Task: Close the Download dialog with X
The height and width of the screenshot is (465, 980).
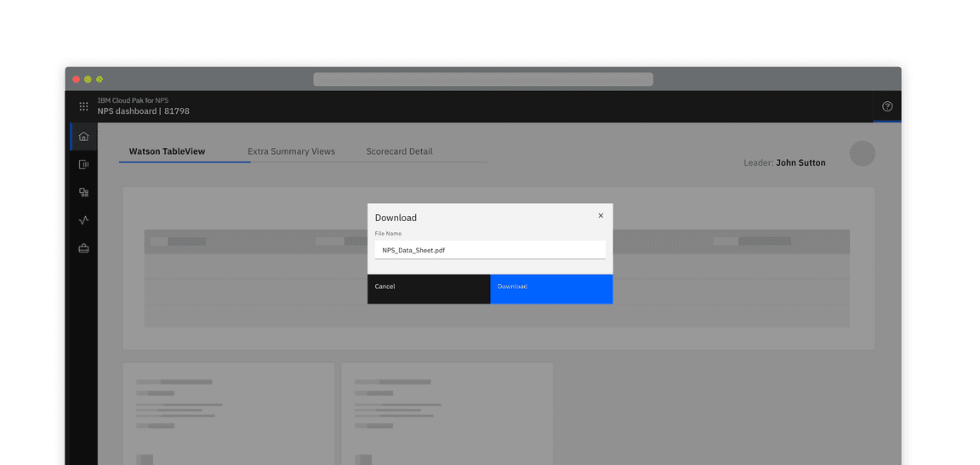Action: pyautogui.click(x=601, y=216)
